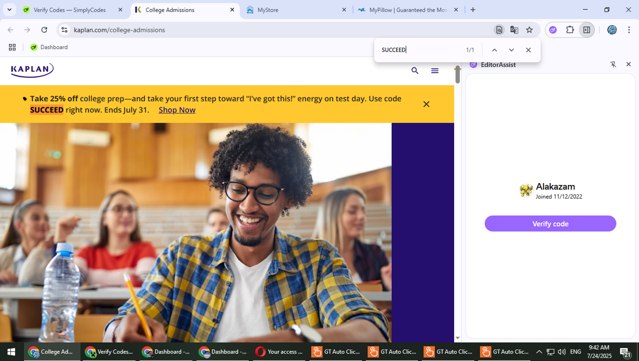Close the MyPillow tab
Image resolution: width=639 pixels, height=361 pixels.
point(456,10)
